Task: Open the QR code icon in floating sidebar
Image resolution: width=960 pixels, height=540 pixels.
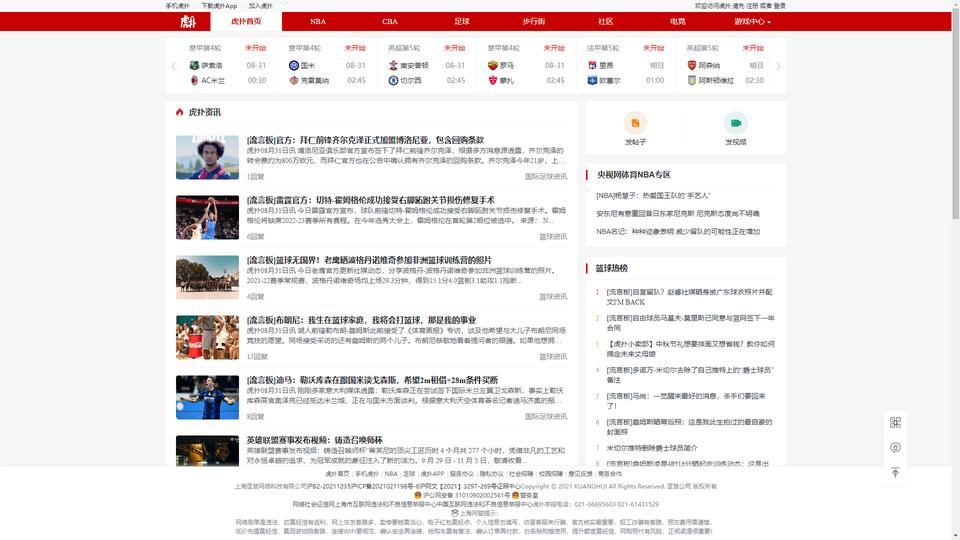Action: tap(895, 422)
